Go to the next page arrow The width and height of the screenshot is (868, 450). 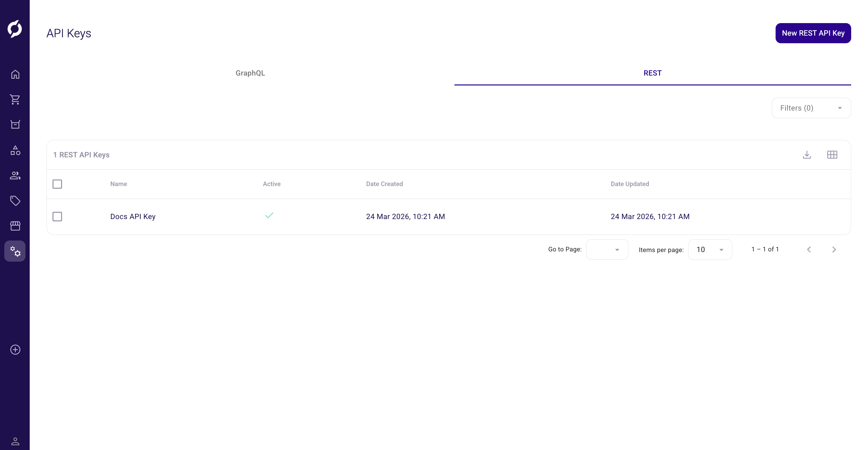click(834, 250)
